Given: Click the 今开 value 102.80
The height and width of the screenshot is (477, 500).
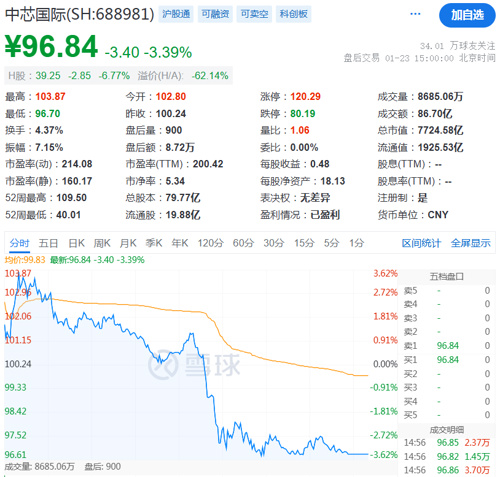Looking at the screenshot, I should pos(171,97).
